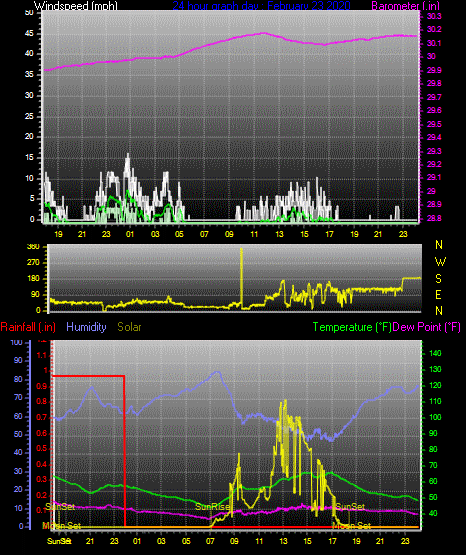Click the 0.5 rainfall axis value
466x555 pixels.
click(x=42, y=448)
